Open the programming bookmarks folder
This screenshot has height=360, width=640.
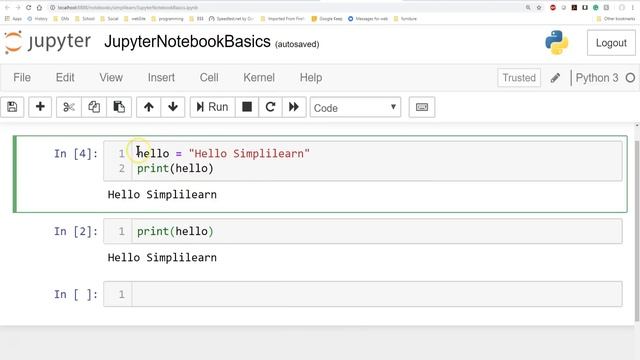(167, 19)
